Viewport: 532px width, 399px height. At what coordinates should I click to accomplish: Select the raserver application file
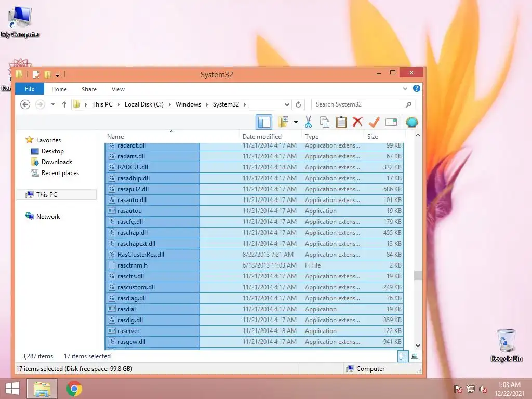[x=254, y=331]
